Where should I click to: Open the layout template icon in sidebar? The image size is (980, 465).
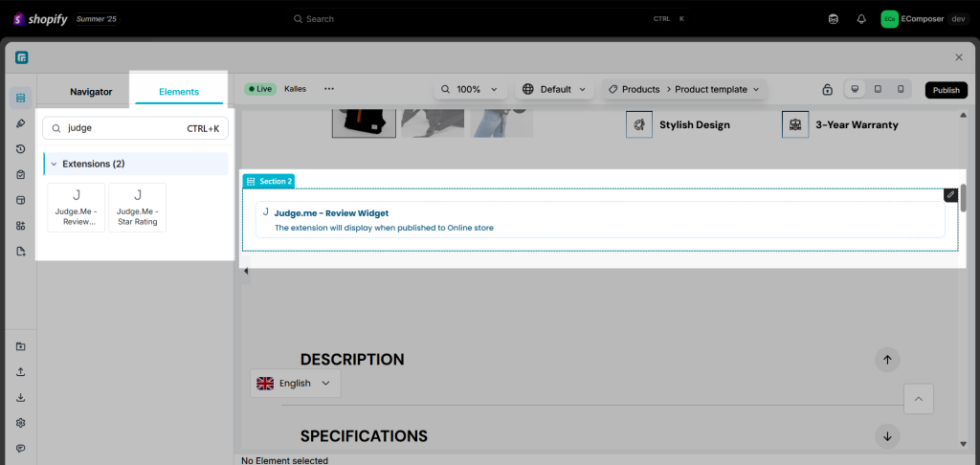tap(21, 200)
